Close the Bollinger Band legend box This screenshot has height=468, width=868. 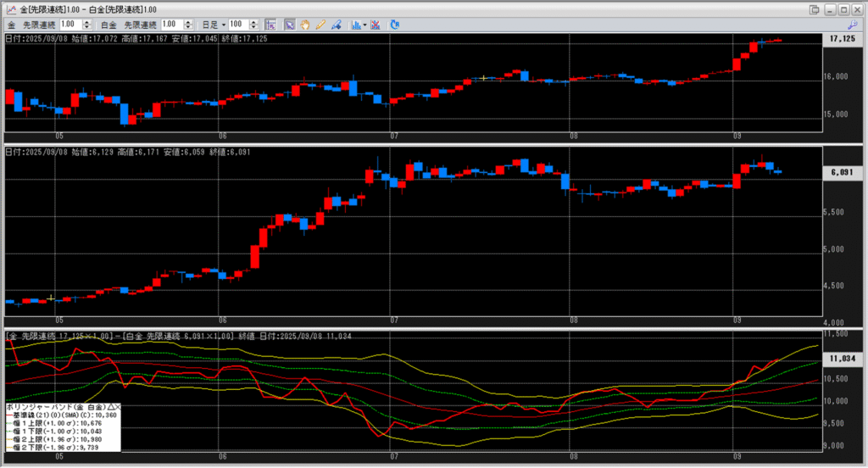(x=118, y=408)
